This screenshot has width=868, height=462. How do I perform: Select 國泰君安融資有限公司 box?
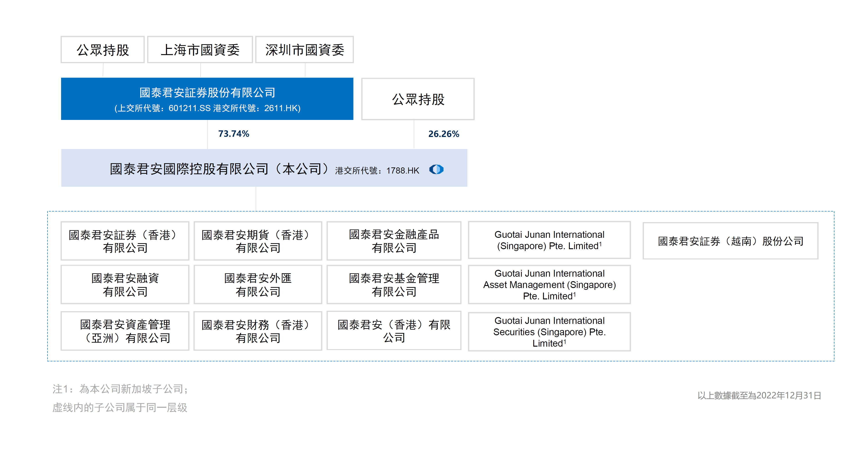(125, 284)
